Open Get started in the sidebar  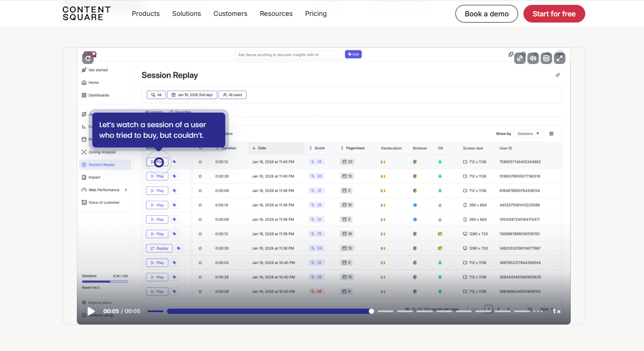click(x=95, y=70)
